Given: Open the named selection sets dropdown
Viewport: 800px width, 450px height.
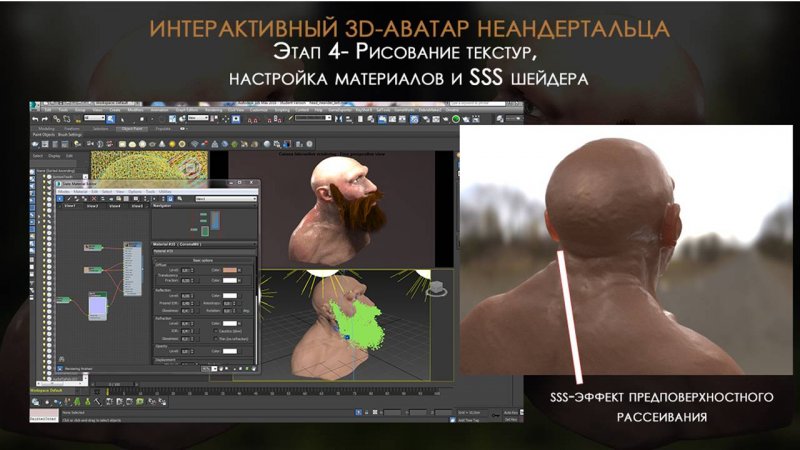Looking at the screenshot, I should [313, 118].
